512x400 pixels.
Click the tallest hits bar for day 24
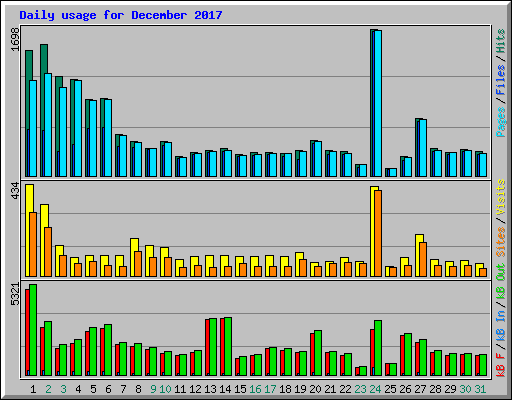(372, 103)
